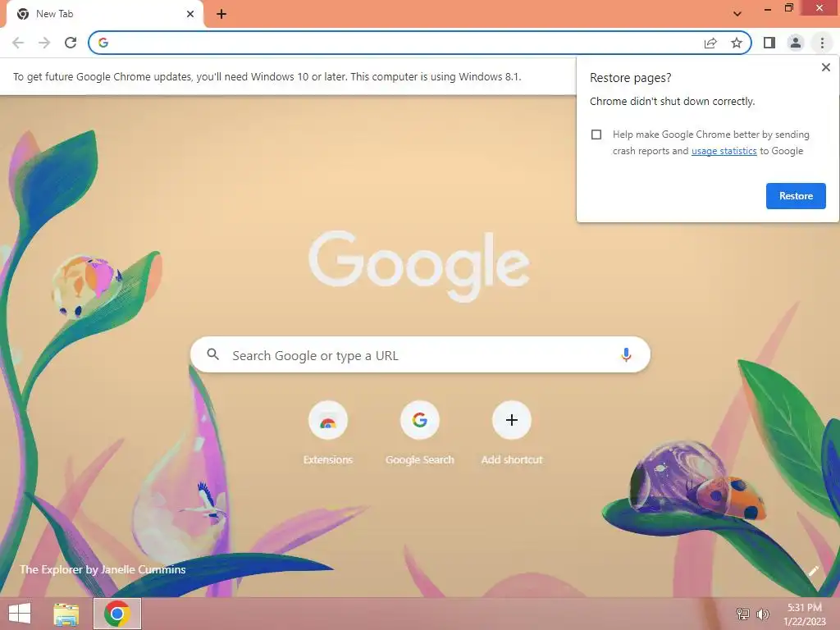
Task: Dismiss the Restore pages popup
Action: pos(825,67)
